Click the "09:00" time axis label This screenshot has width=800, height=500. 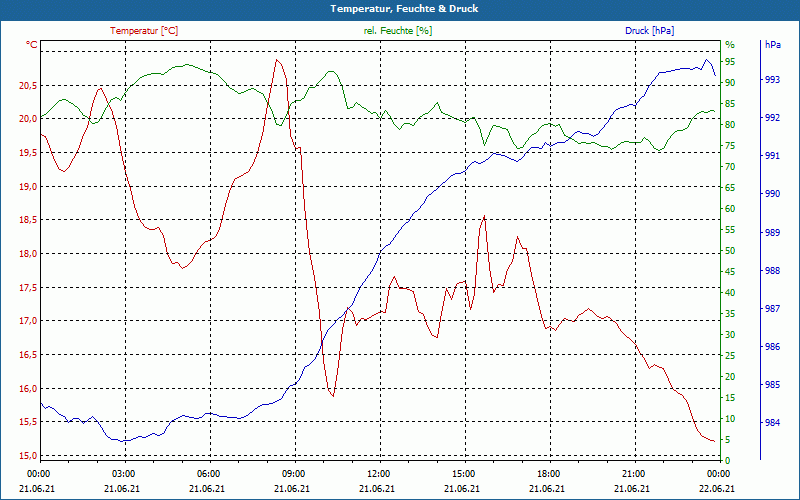[293, 473]
